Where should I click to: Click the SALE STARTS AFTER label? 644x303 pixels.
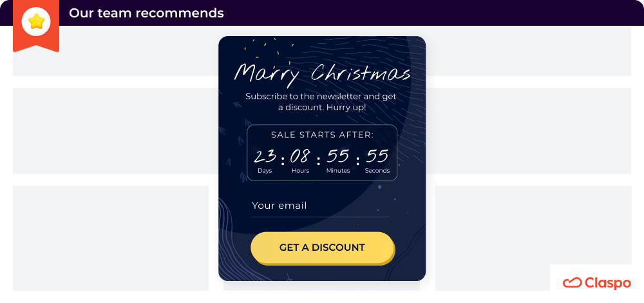tap(323, 135)
